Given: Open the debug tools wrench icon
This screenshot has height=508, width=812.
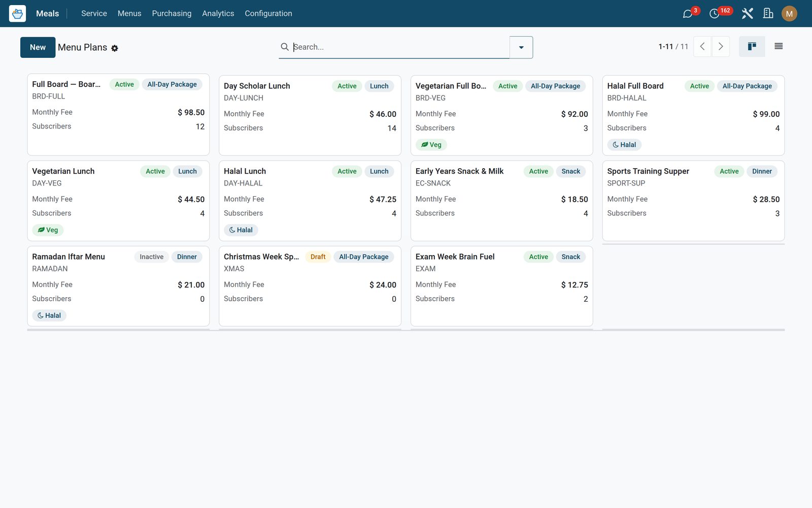Looking at the screenshot, I should pos(747,14).
